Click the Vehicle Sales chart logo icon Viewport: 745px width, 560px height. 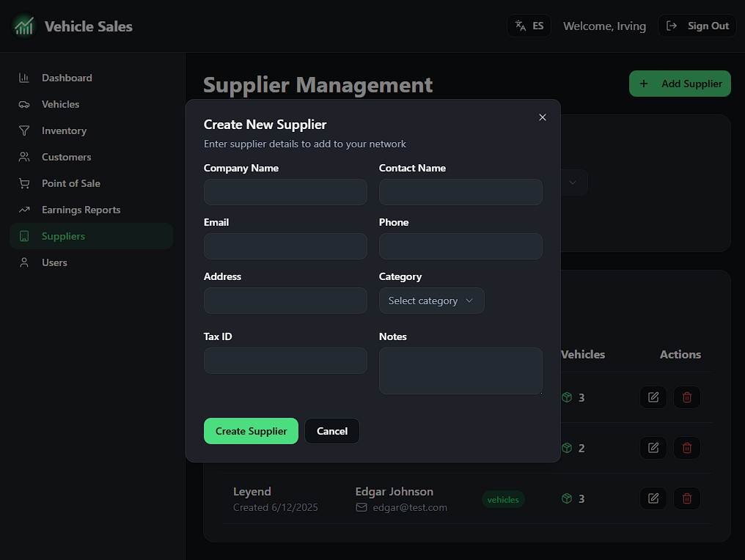(23, 26)
